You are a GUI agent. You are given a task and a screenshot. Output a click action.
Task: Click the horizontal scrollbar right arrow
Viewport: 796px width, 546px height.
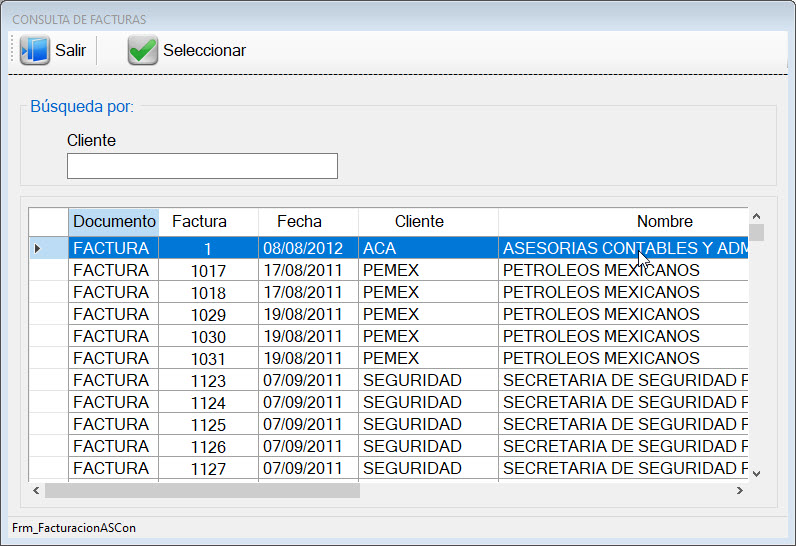tap(740, 490)
